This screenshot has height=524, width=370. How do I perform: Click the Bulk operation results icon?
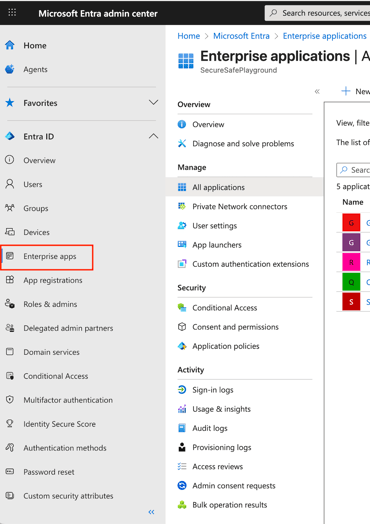pyautogui.click(x=182, y=505)
